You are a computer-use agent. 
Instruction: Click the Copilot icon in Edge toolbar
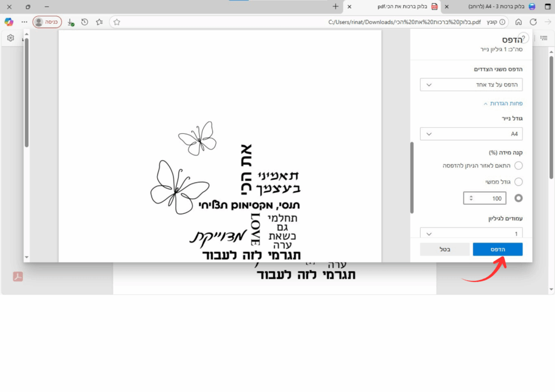9,22
